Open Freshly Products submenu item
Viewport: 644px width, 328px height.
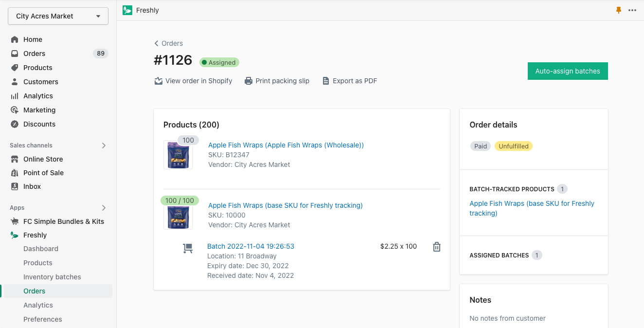coord(38,263)
